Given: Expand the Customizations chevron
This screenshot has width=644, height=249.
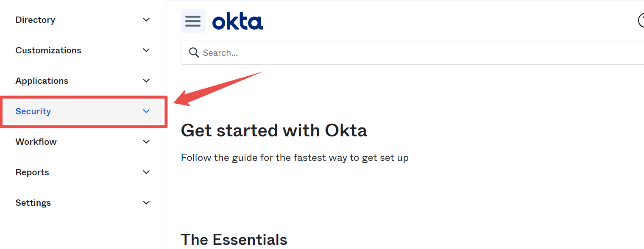Looking at the screenshot, I should click(146, 50).
